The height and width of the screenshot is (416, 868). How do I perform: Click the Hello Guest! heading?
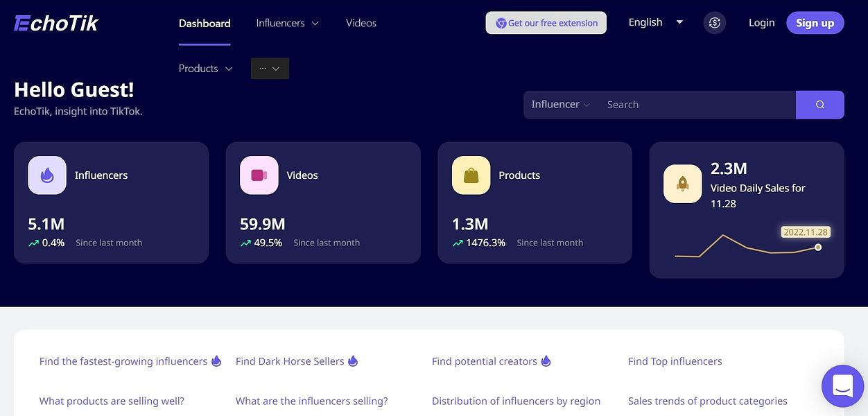pyautogui.click(x=74, y=89)
